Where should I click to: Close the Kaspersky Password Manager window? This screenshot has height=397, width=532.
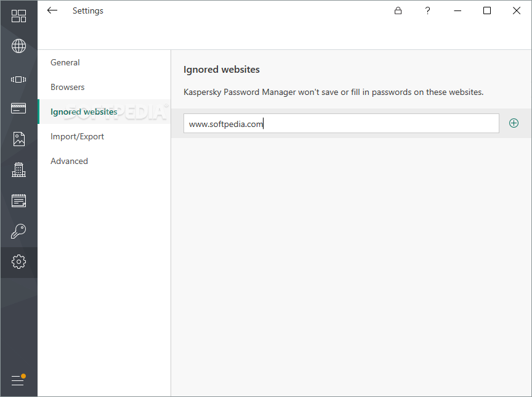pyautogui.click(x=517, y=10)
